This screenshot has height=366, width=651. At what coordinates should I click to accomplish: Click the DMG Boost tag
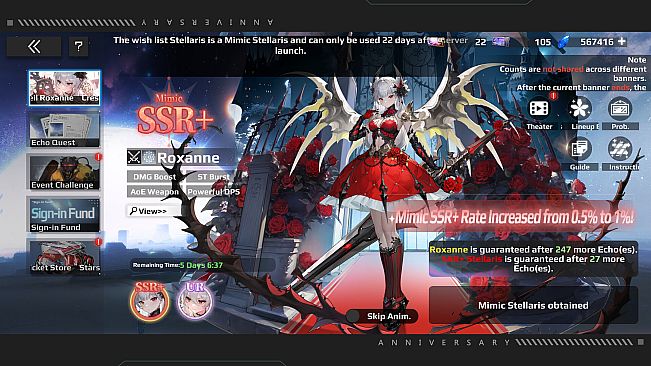tap(154, 177)
